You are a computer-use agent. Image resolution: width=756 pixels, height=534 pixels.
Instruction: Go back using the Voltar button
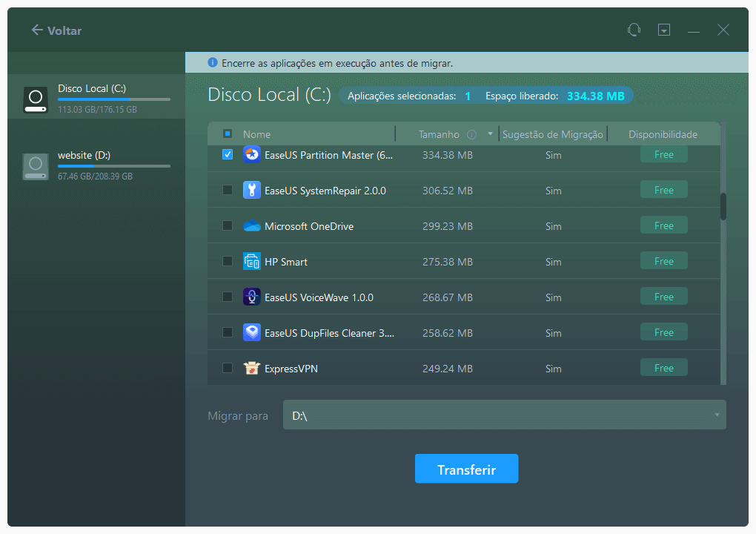pyautogui.click(x=56, y=30)
